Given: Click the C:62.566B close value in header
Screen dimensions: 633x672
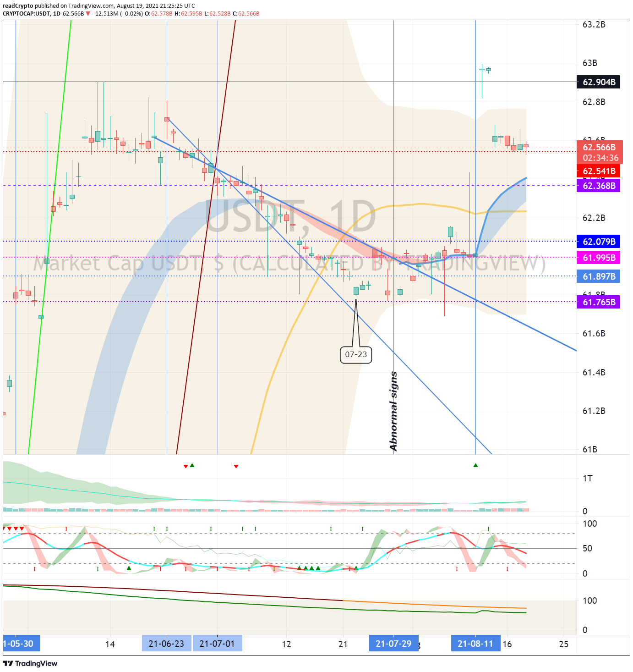Looking at the screenshot, I should pyautogui.click(x=246, y=14).
